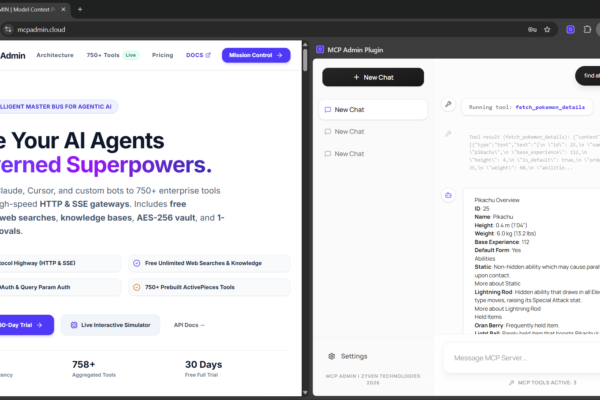
Task: Click the web page scrollbar down arrow
Action: [x=305, y=392]
